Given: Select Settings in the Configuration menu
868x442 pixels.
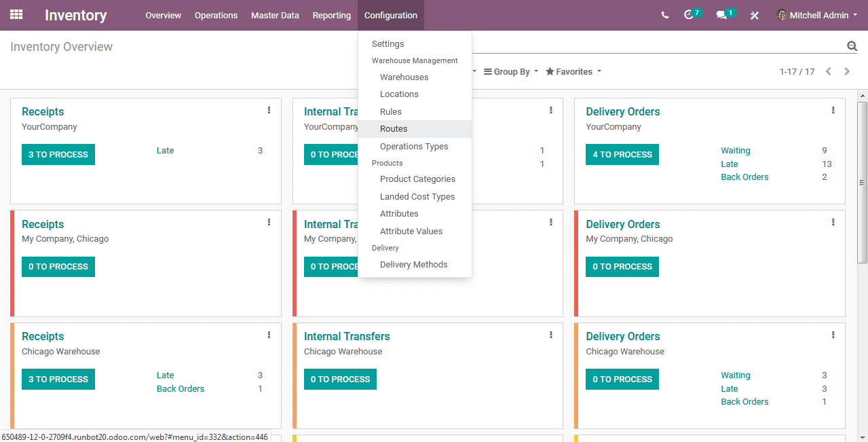Looking at the screenshot, I should tap(415, 43).
